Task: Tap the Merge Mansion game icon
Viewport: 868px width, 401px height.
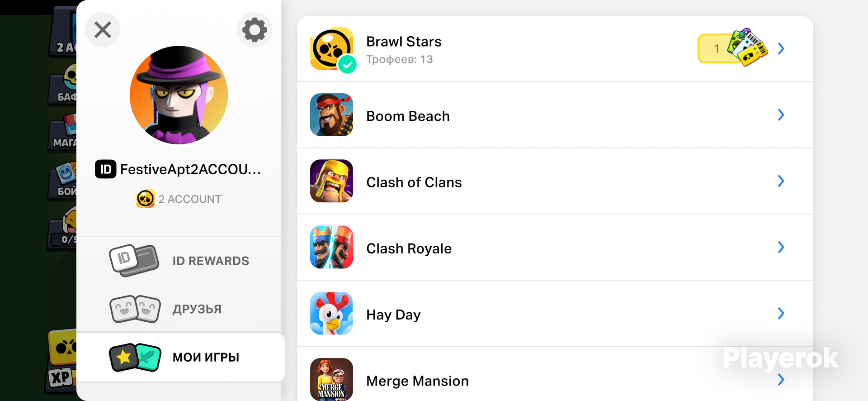Action: point(331,379)
